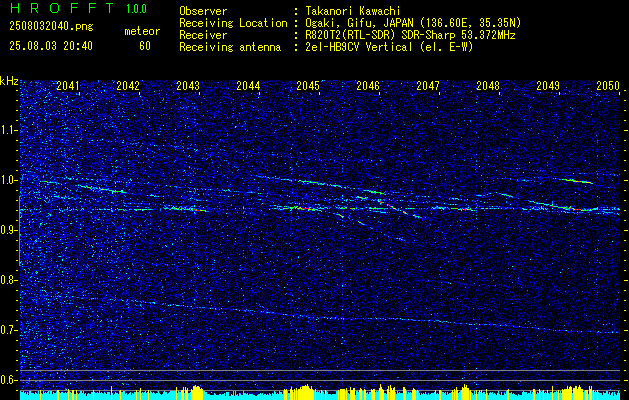Viewport: 629px width, 400px height.
Task: Click the R820T2(RTL-SDR) receiver description
Action: (409, 35)
